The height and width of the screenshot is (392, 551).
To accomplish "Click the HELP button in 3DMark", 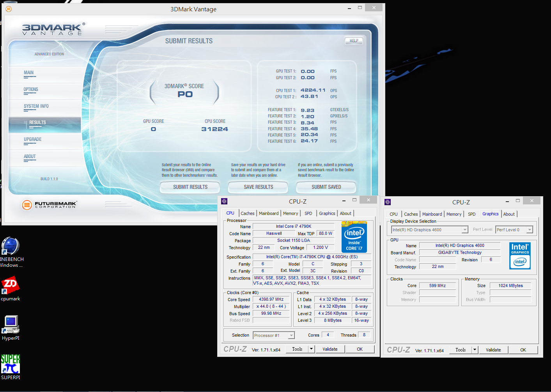I will (x=354, y=41).
